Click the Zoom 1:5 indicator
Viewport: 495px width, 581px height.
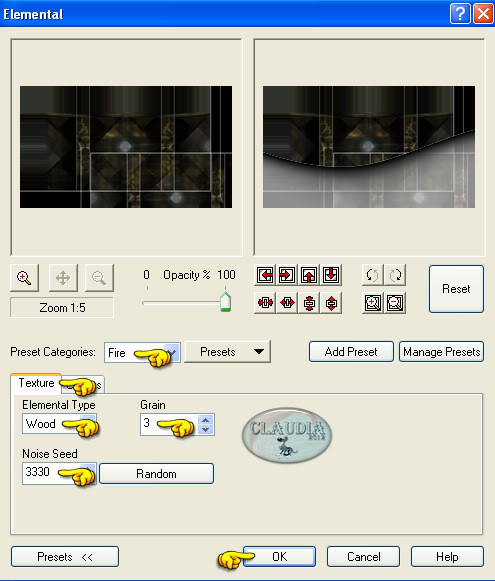(62, 308)
